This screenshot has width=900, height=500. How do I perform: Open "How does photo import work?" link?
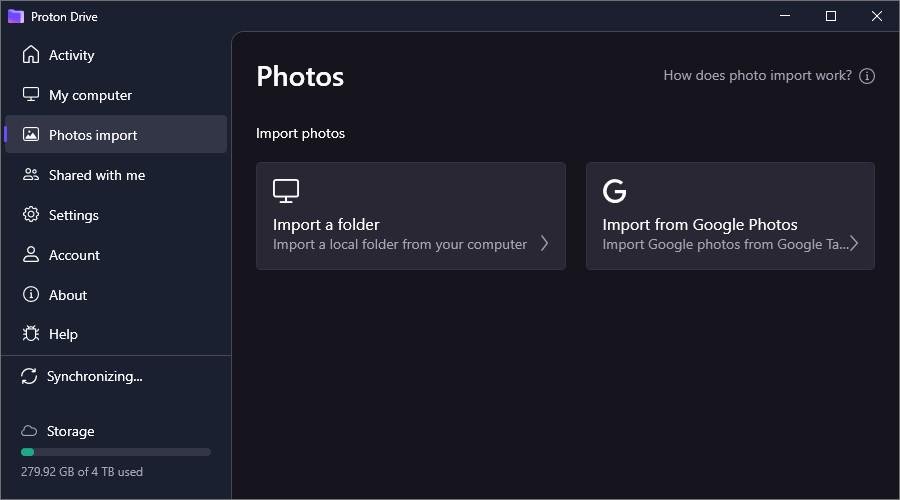click(x=757, y=76)
